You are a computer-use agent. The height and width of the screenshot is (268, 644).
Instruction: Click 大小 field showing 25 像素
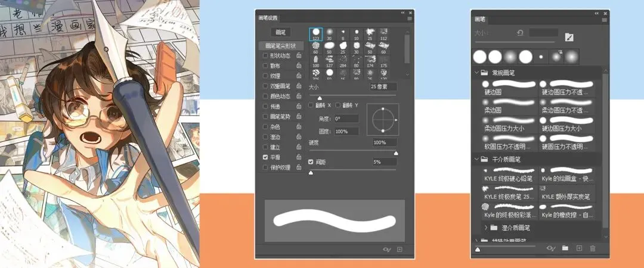(x=383, y=86)
